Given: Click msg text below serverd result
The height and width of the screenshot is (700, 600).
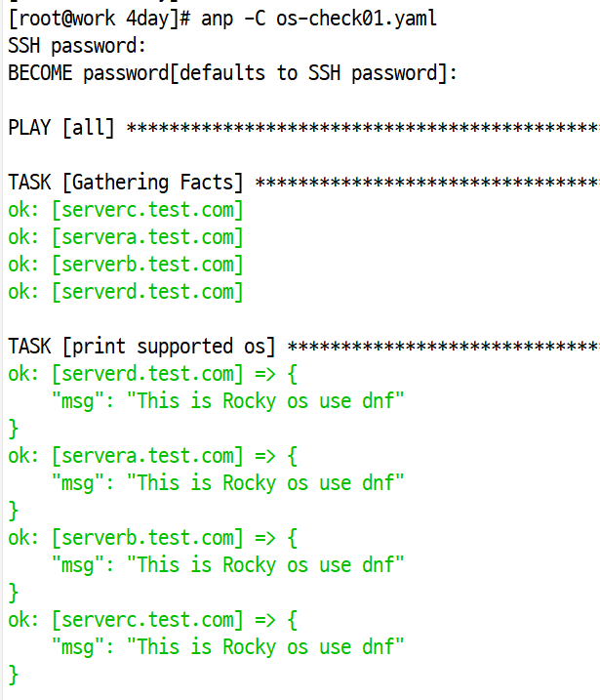Looking at the screenshot, I should 228,401.
